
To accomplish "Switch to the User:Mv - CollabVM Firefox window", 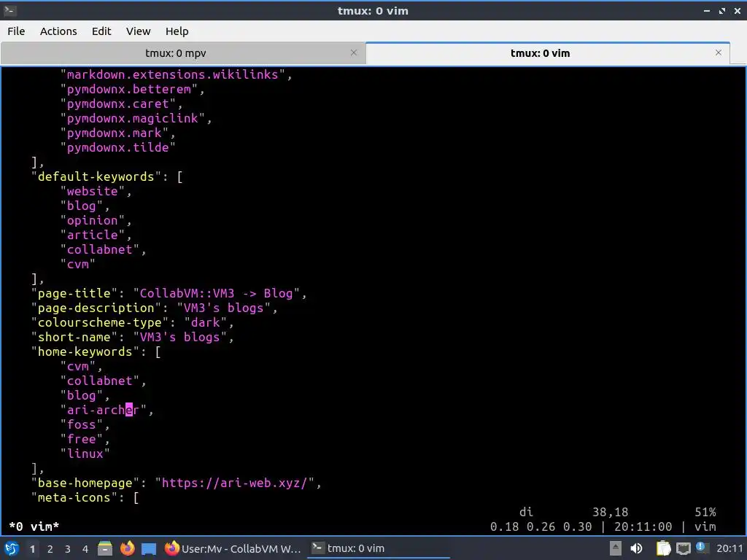I will click(x=233, y=548).
